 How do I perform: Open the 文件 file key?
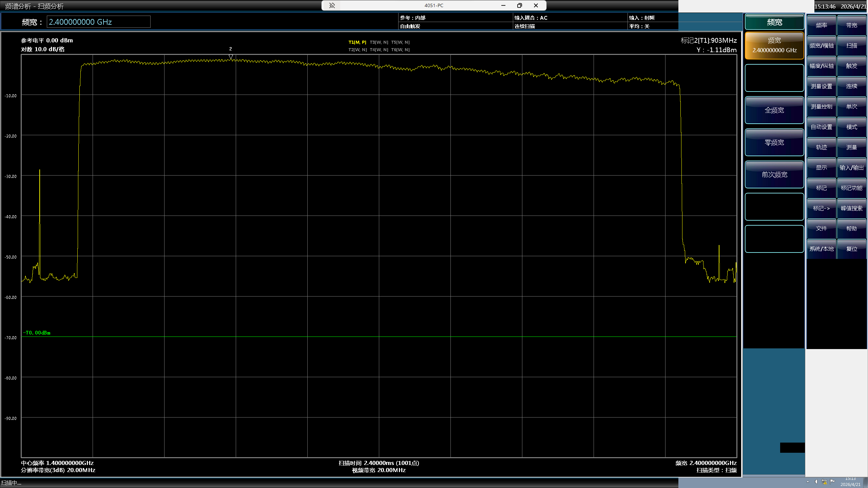coord(821,229)
